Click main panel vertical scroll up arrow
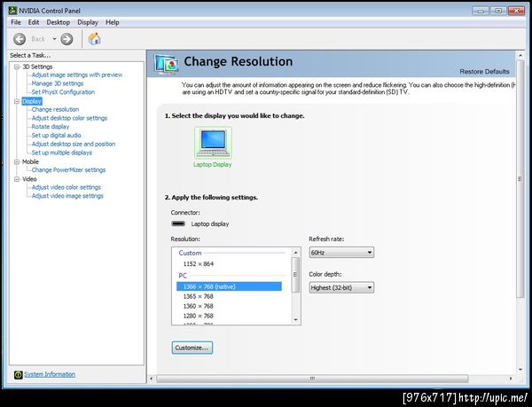The height and width of the screenshot is (407, 532). 520,55
